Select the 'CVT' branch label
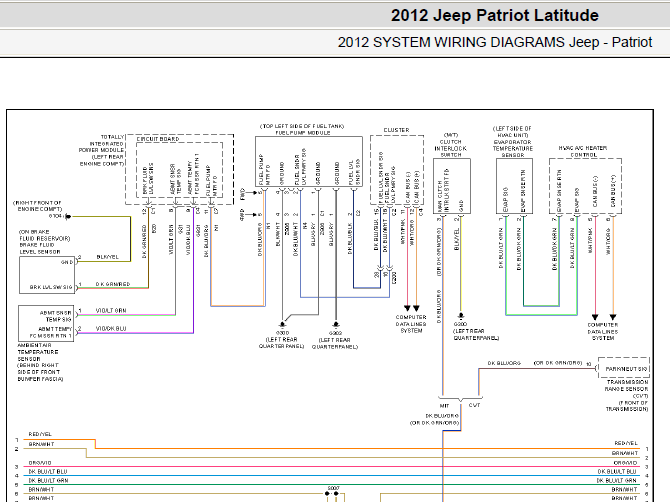Screen dimensions: 670x502 coord(474,405)
